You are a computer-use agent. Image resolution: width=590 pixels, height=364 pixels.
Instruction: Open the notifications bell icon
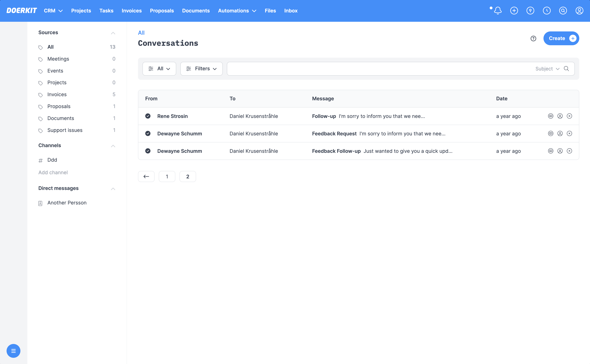click(x=498, y=11)
